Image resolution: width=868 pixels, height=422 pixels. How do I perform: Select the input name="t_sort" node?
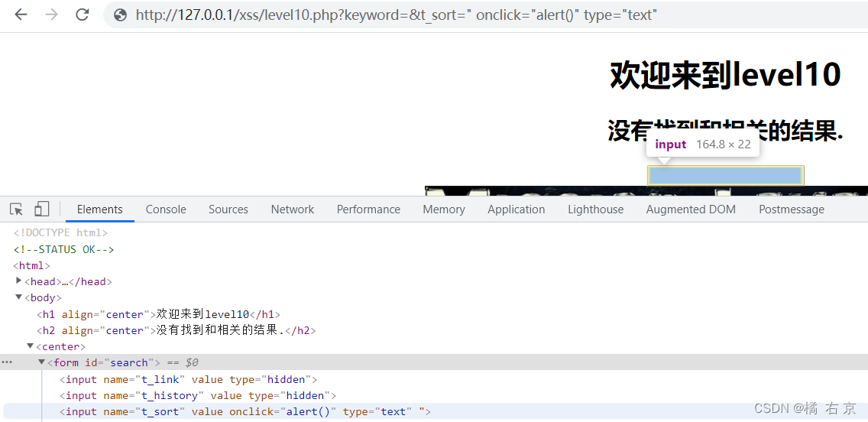(x=245, y=411)
